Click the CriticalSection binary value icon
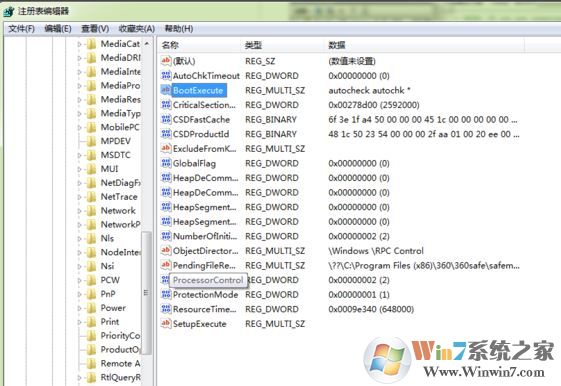Viewport: 561px width, 386px height. (x=166, y=105)
